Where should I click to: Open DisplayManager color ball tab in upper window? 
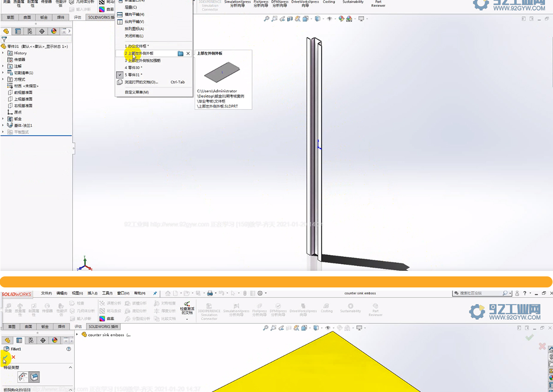click(x=54, y=31)
